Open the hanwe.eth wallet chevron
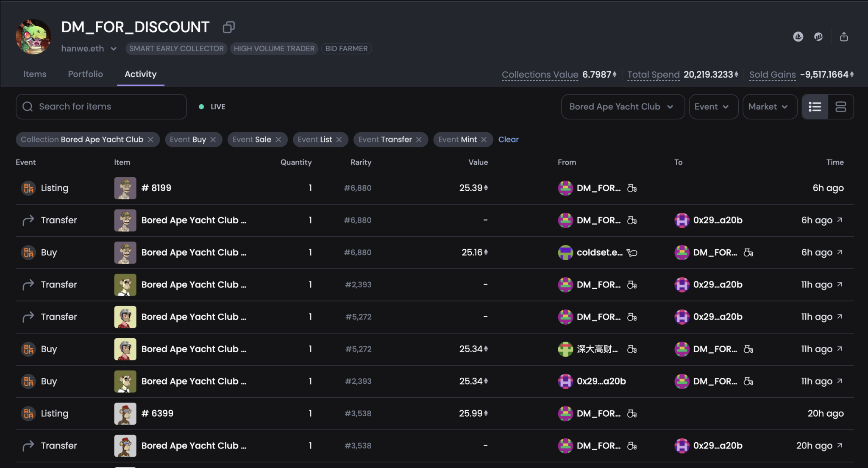This screenshot has height=468, width=868. 114,49
